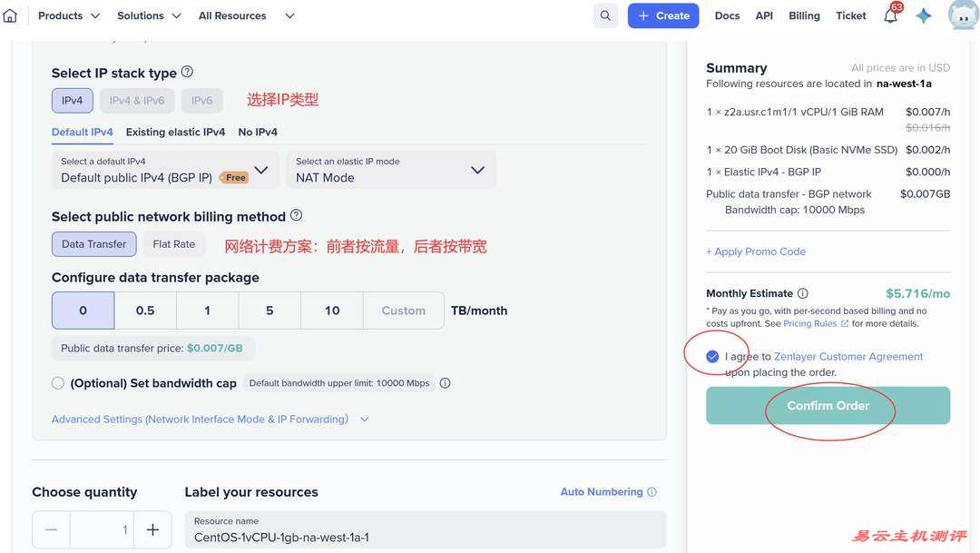
Task: Uncheck the Zenlayer Customer Agreement checkbox
Action: 710,354
